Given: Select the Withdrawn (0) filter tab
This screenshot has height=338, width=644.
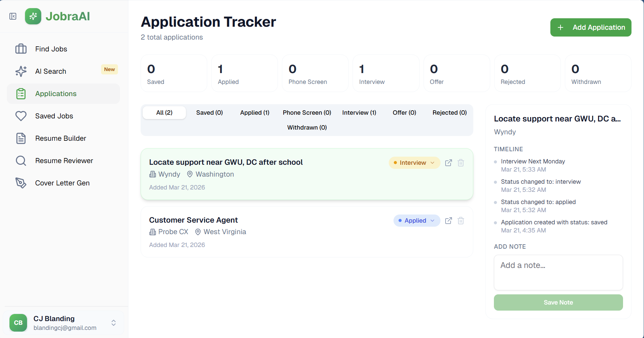Looking at the screenshot, I should 307,128.
